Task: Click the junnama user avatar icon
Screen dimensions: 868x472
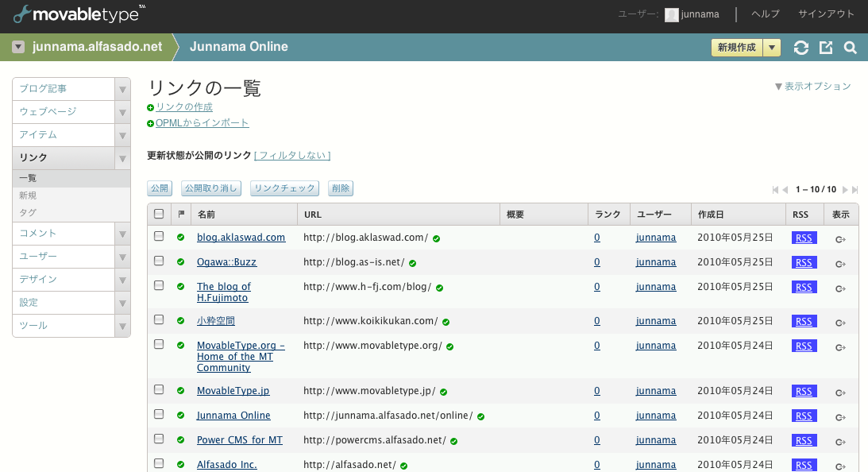Action: pos(672,15)
